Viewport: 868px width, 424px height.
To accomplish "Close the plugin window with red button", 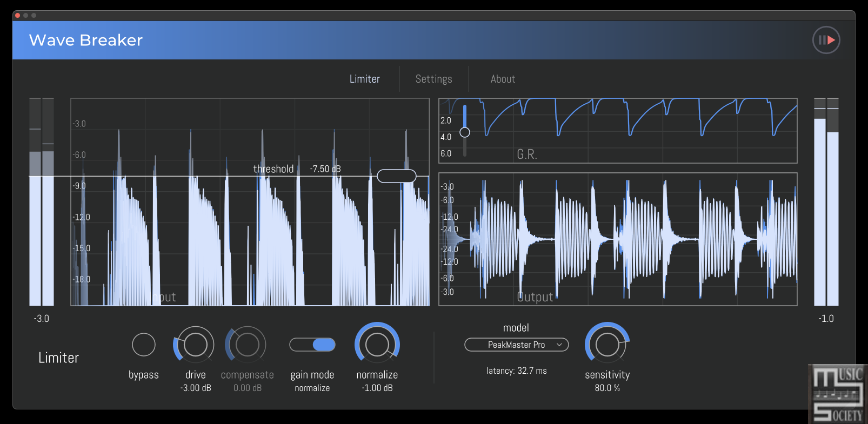I will [x=17, y=15].
